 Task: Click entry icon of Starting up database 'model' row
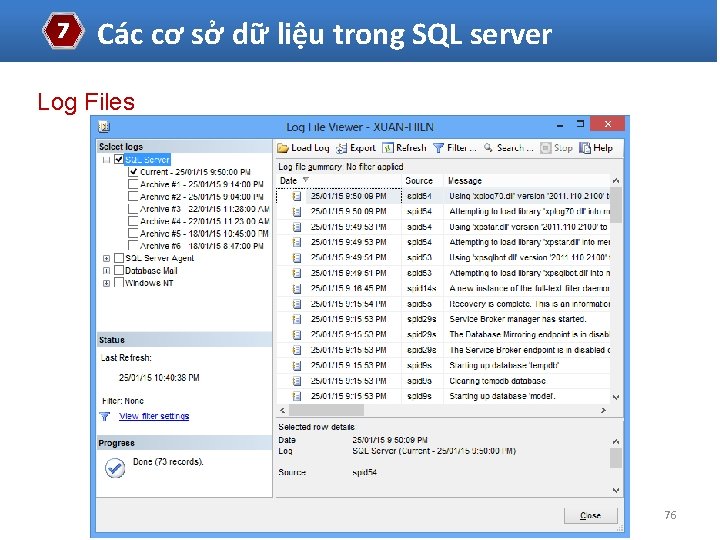tap(297, 396)
